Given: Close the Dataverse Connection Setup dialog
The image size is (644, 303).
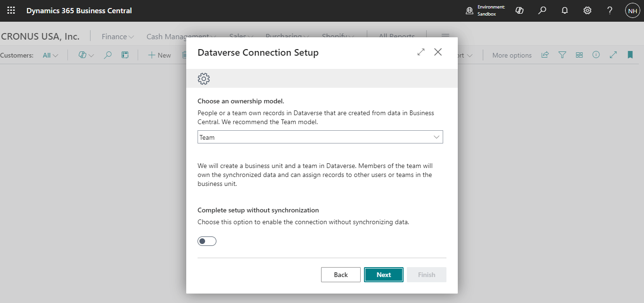Looking at the screenshot, I should tap(438, 52).
